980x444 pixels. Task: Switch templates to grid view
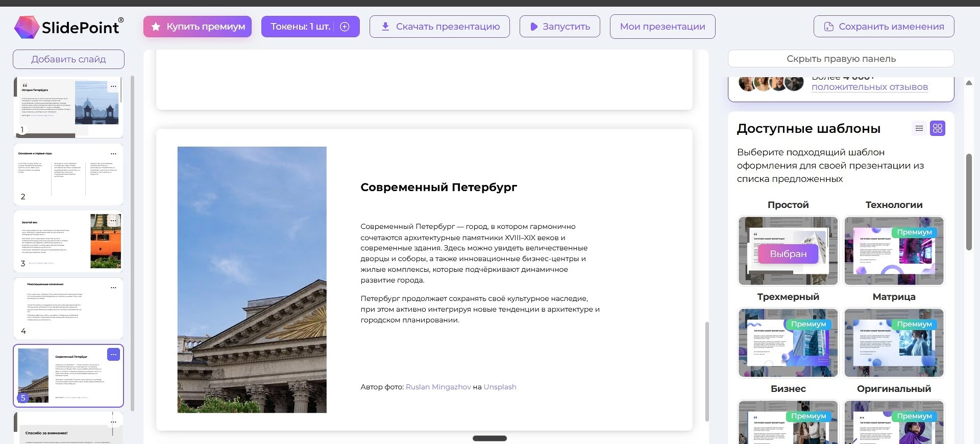click(x=938, y=128)
